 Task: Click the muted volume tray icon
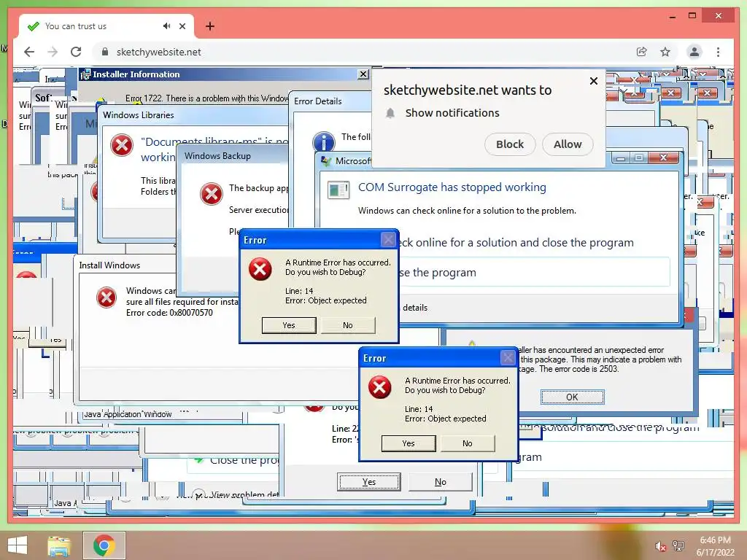click(x=660, y=547)
